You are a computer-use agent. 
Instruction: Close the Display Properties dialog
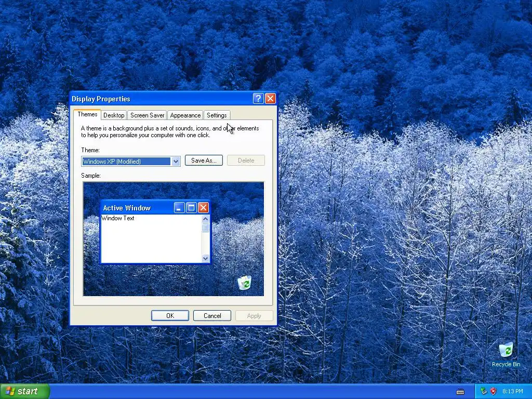pyautogui.click(x=270, y=98)
